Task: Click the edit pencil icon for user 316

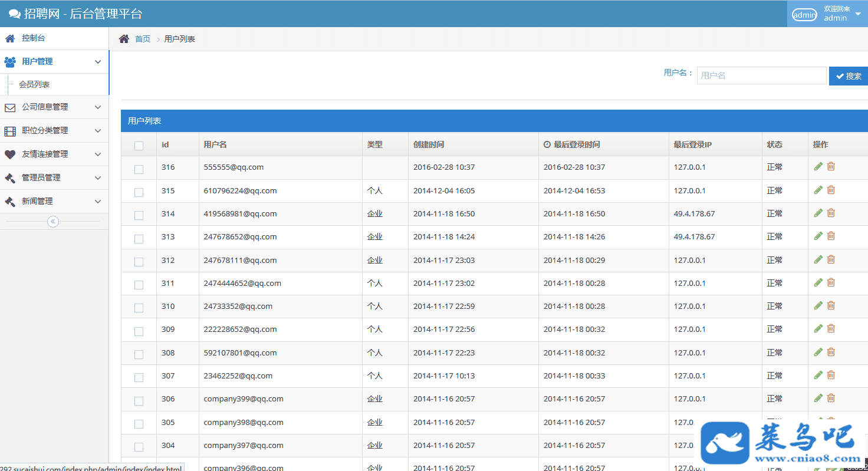Action: click(x=818, y=167)
